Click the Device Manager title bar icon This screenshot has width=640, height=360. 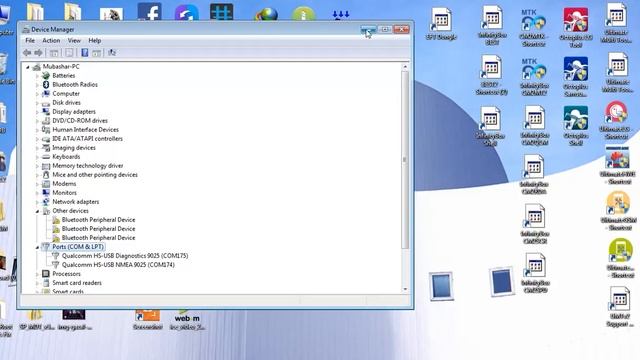[26, 29]
